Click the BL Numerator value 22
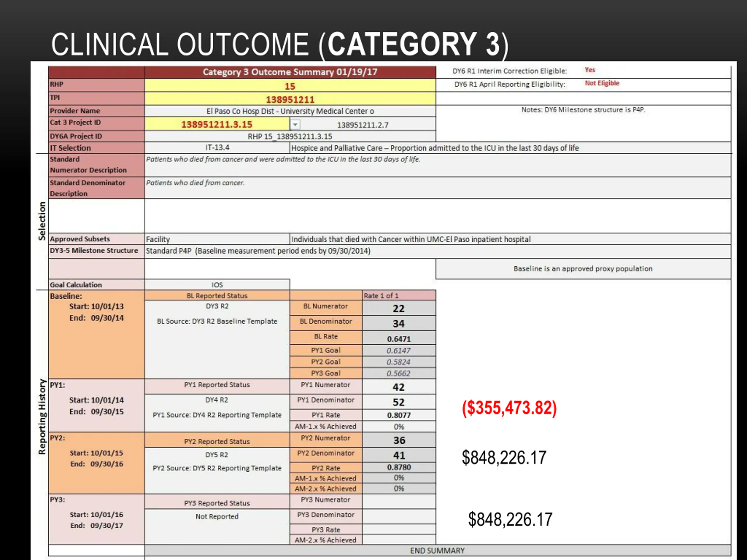The width and height of the screenshot is (747, 560). (x=399, y=308)
